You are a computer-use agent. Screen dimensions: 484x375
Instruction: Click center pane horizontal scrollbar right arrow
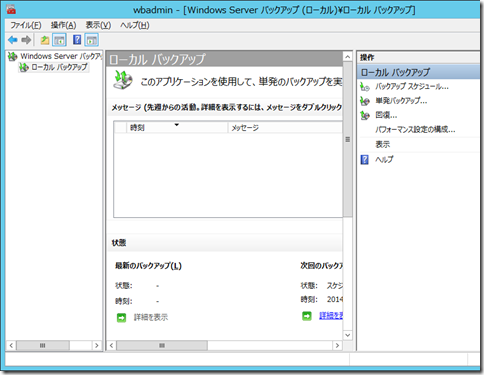337,345
